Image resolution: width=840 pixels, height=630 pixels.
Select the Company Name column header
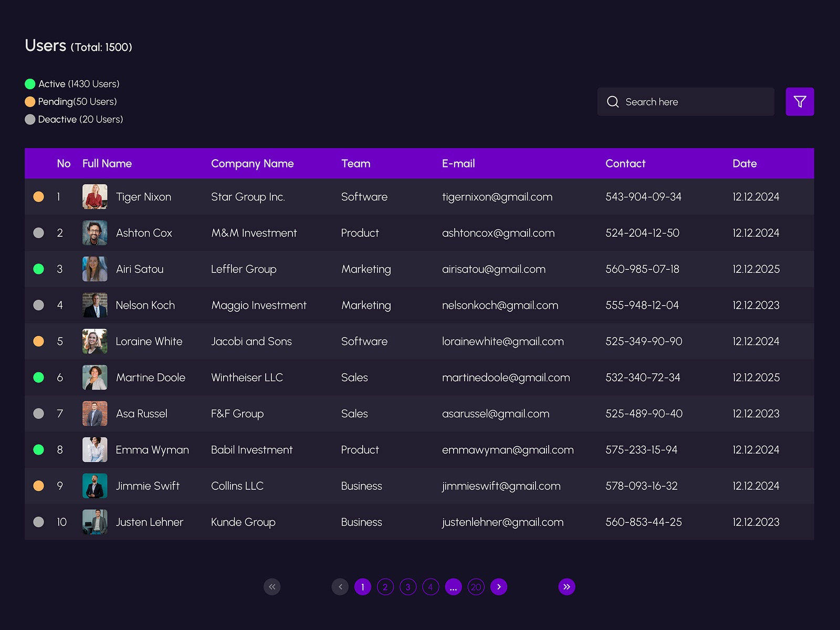coord(253,163)
